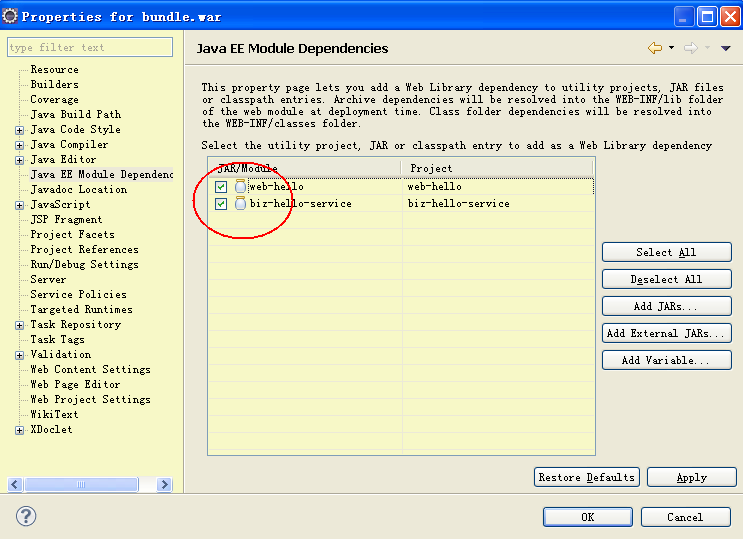Select Web Page Editor item
743x539 pixels.
click(75, 384)
